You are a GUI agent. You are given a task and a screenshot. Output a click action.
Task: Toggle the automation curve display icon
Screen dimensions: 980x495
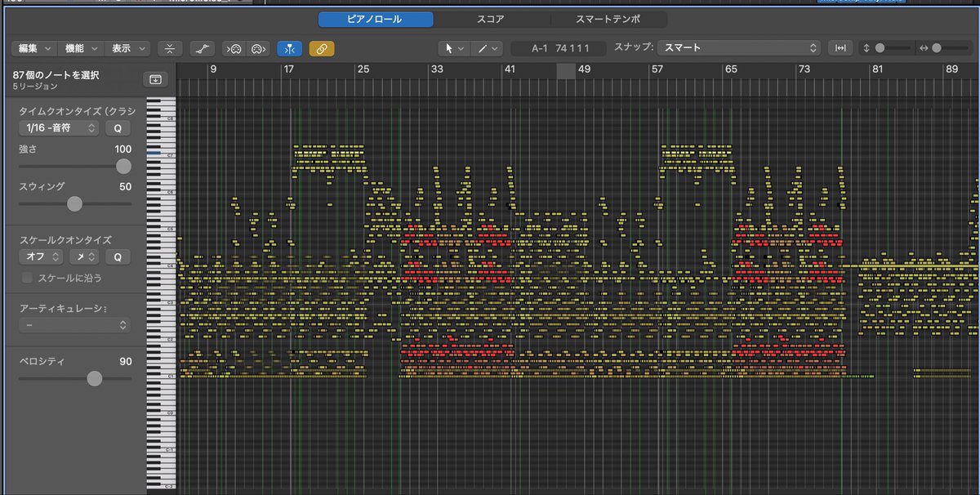[202, 49]
